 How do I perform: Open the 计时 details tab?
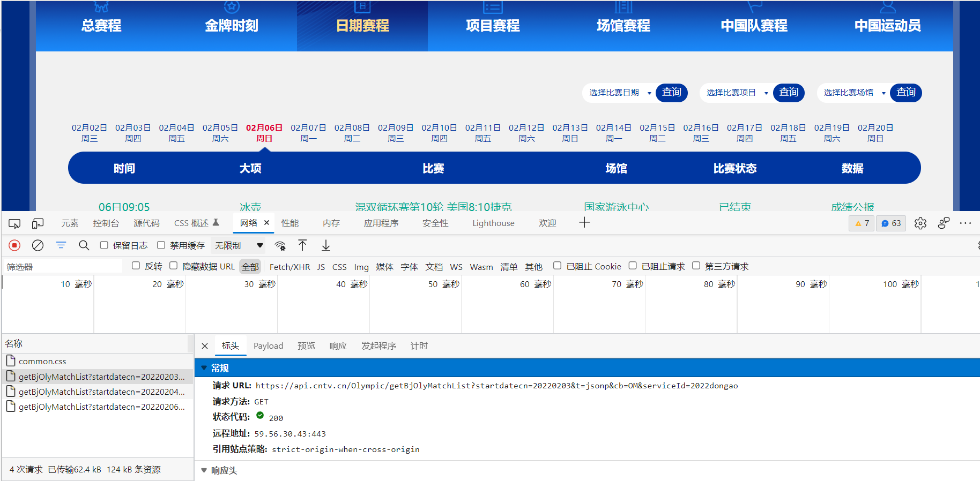[x=419, y=346]
